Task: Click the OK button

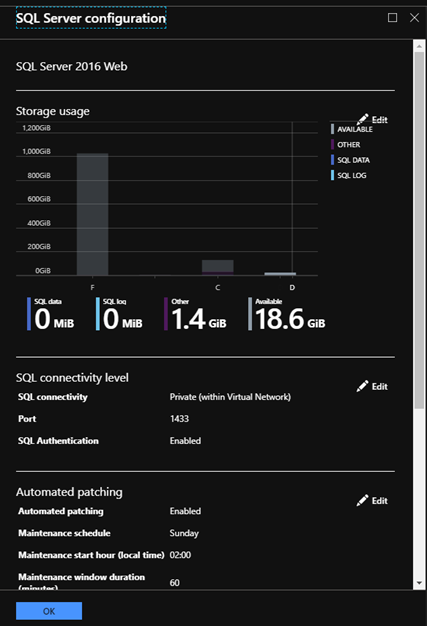Action: (49, 611)
